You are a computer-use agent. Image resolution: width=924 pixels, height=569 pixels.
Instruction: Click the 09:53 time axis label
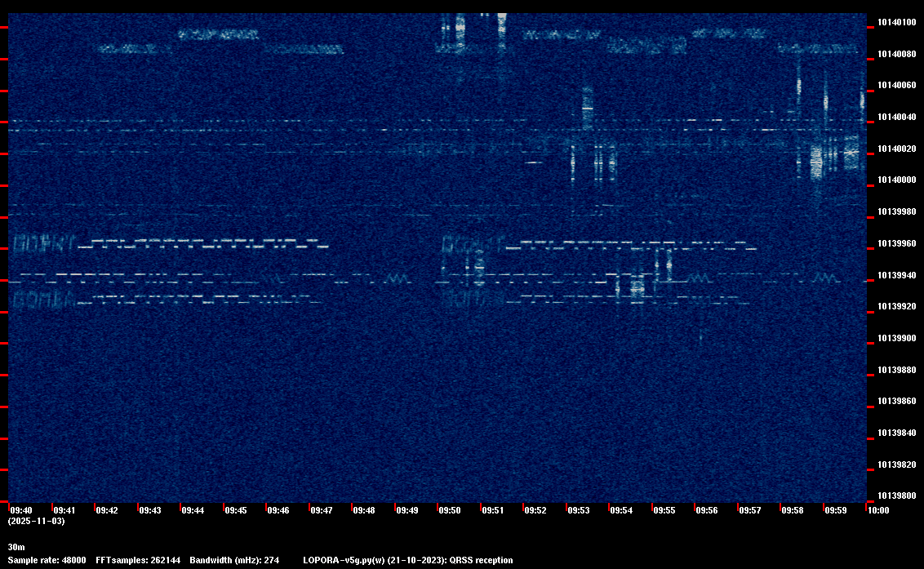coord(579,510)
